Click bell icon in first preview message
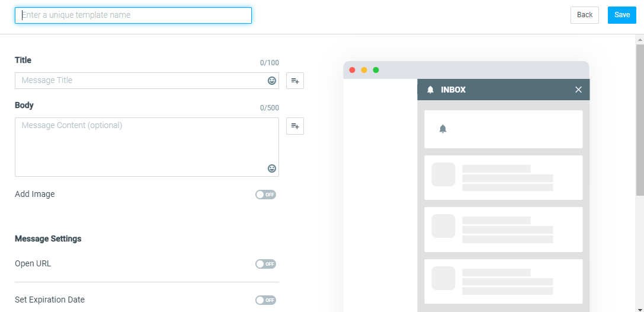The width and height of the screenshot is (644, 312). (443, 129)
